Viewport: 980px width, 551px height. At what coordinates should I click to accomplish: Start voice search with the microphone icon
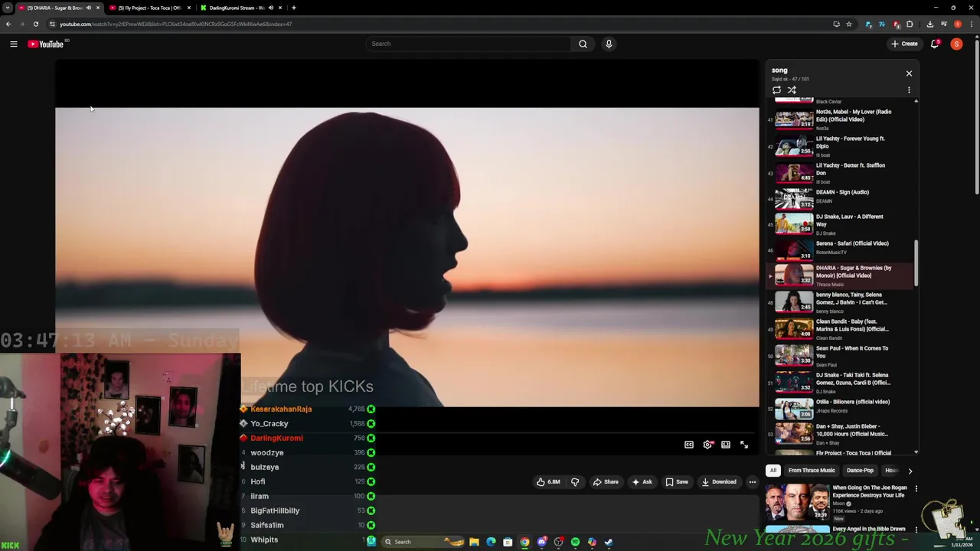click(x=609, y=44)
